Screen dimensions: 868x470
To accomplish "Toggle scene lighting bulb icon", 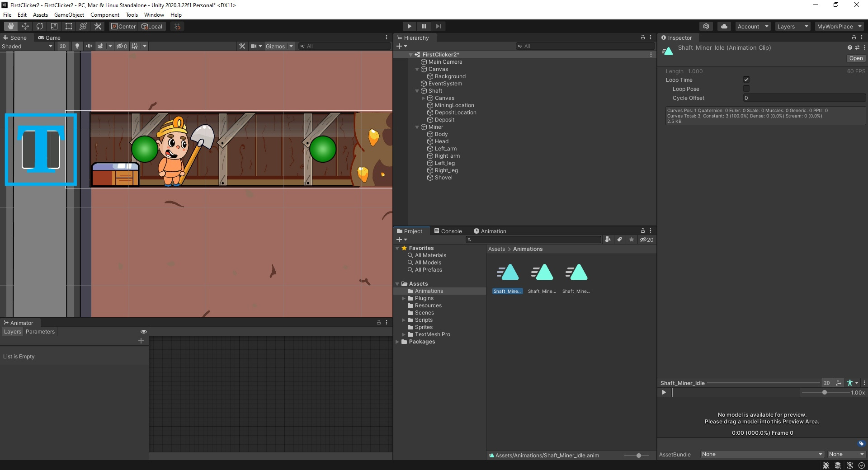I will tap(77, 46).
